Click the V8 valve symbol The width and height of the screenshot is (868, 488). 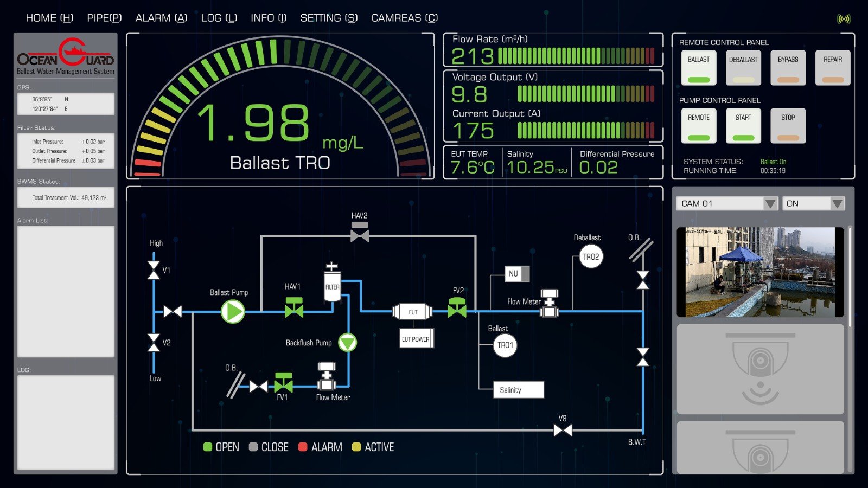point(563,430)
